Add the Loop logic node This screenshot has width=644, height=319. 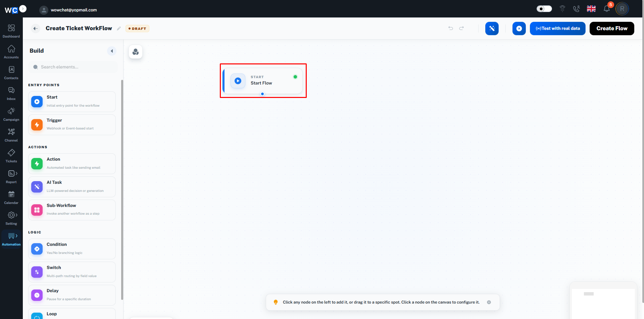tap(72, 314)
